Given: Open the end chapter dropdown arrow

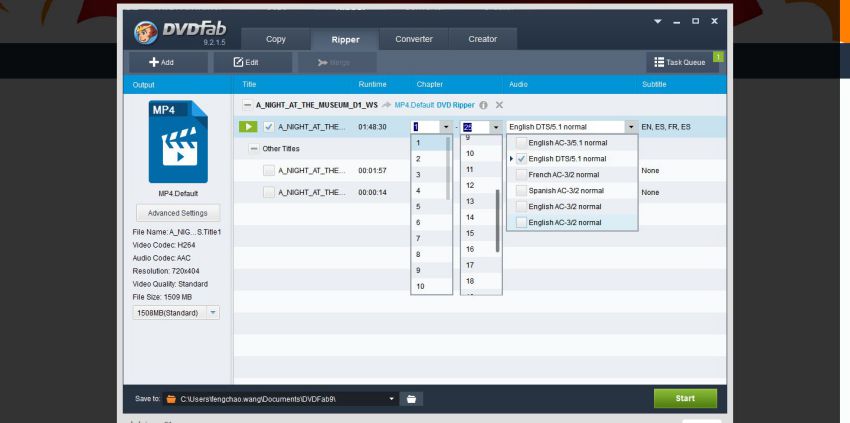Looking at the screenshot, I should [x=496, y=127].
